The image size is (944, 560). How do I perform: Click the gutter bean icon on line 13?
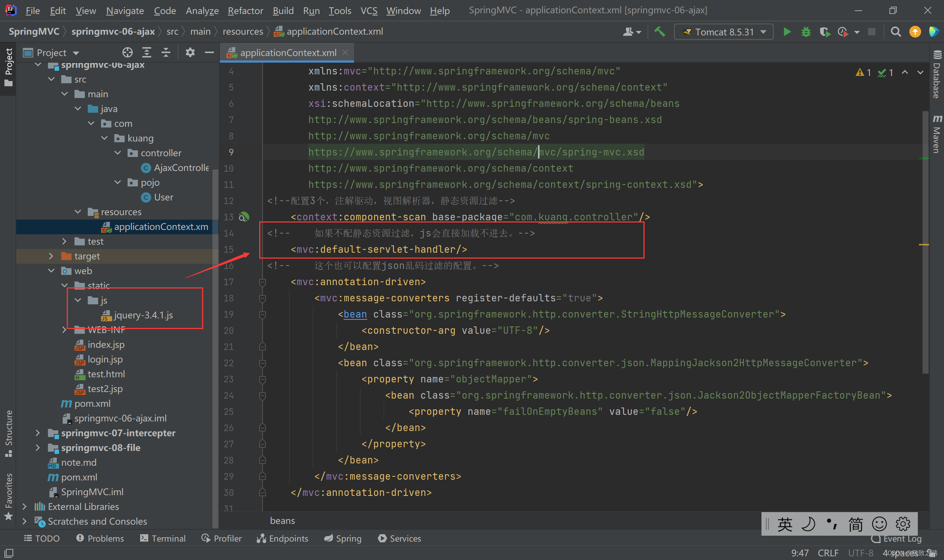244,217
